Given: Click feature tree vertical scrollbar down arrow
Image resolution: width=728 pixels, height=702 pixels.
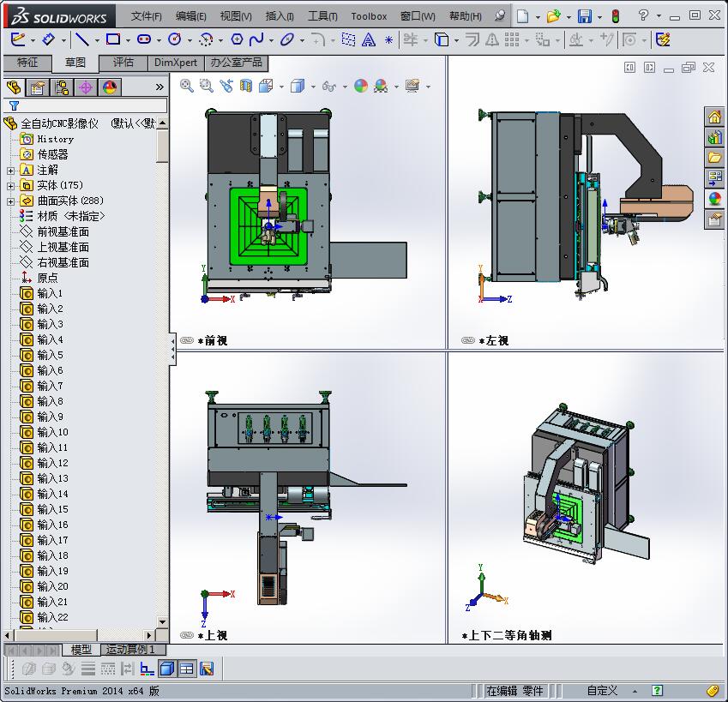Looking at the screenshot, I should pos(162,621).
